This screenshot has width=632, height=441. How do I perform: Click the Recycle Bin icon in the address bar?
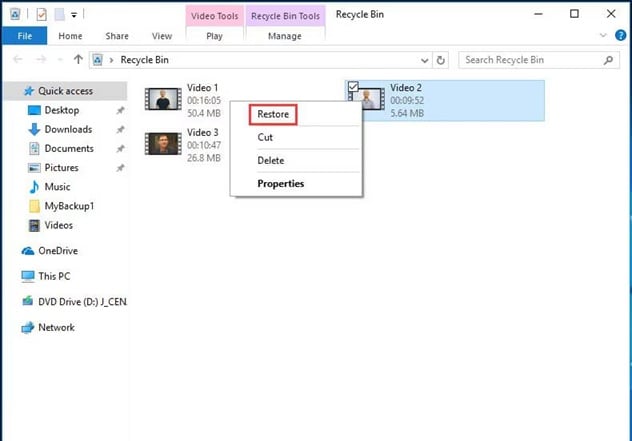coord(98,60)
